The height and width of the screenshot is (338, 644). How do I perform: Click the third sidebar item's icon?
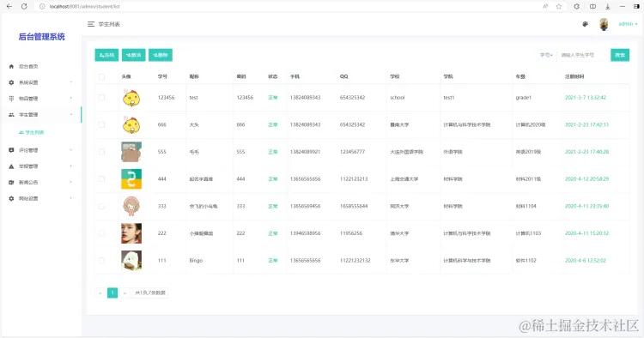click(11, 99)
